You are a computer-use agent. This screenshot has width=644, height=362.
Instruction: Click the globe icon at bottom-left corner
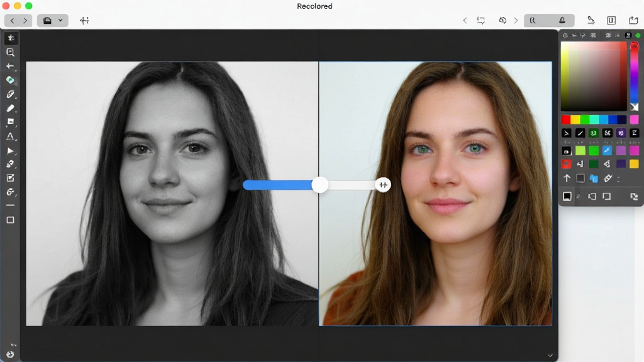click(x=10, y=354)
